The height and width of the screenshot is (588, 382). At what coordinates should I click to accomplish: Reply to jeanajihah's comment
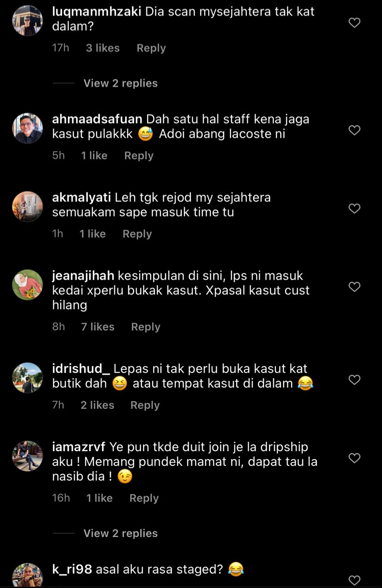pyautogui.click(x=146, y=327)
